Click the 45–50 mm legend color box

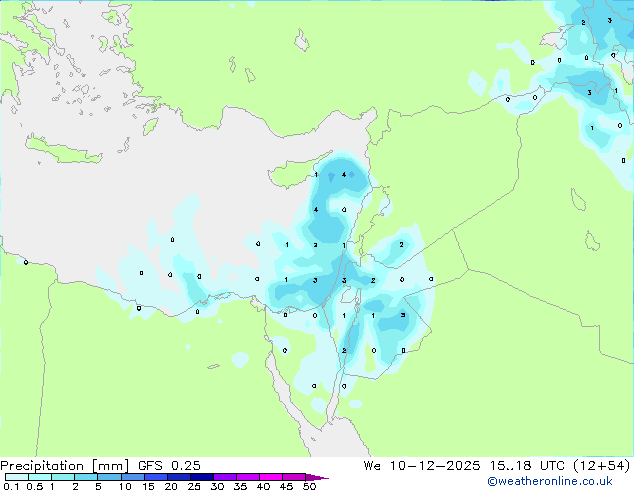294,477
